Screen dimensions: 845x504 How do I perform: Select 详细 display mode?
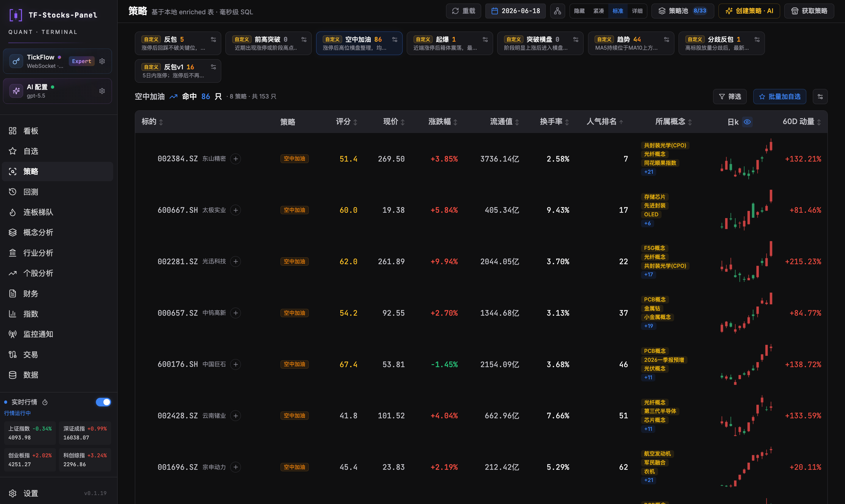[637, 11]
